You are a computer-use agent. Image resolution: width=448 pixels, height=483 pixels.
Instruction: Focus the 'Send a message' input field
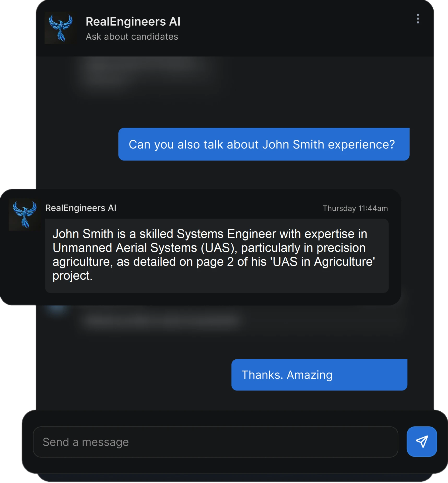coord(215,442)
